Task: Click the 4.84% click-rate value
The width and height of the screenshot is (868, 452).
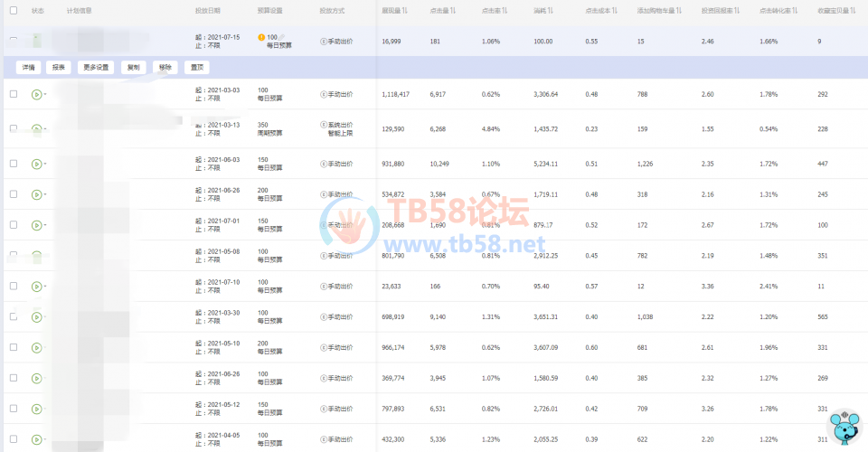Action: pos(490,129)
